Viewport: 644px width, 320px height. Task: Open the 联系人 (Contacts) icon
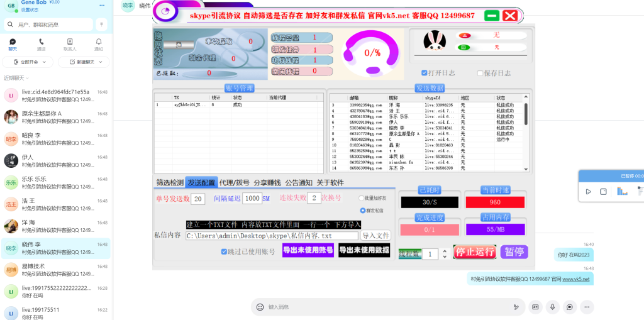pyautogui.click(x=70, y=44)
